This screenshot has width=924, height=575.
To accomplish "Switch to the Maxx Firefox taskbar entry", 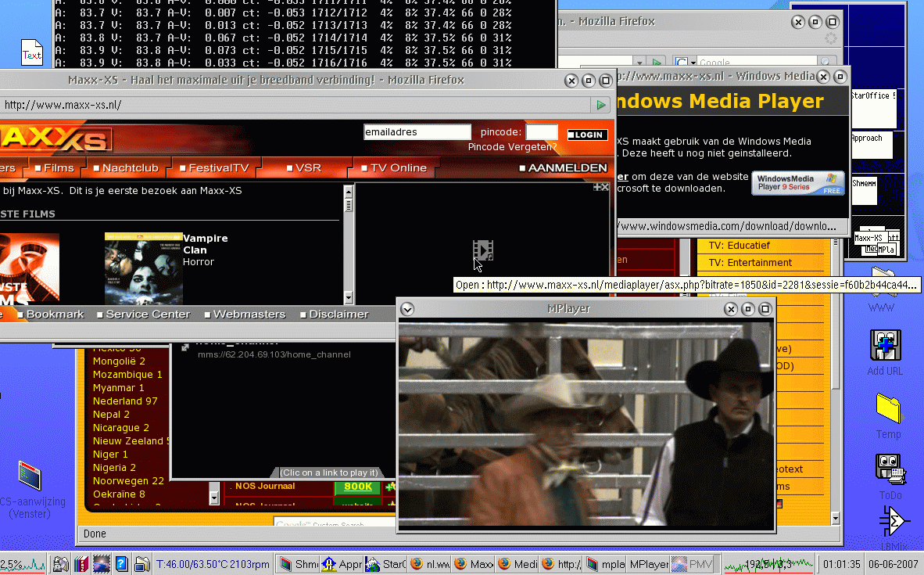I will click(473, 564).
